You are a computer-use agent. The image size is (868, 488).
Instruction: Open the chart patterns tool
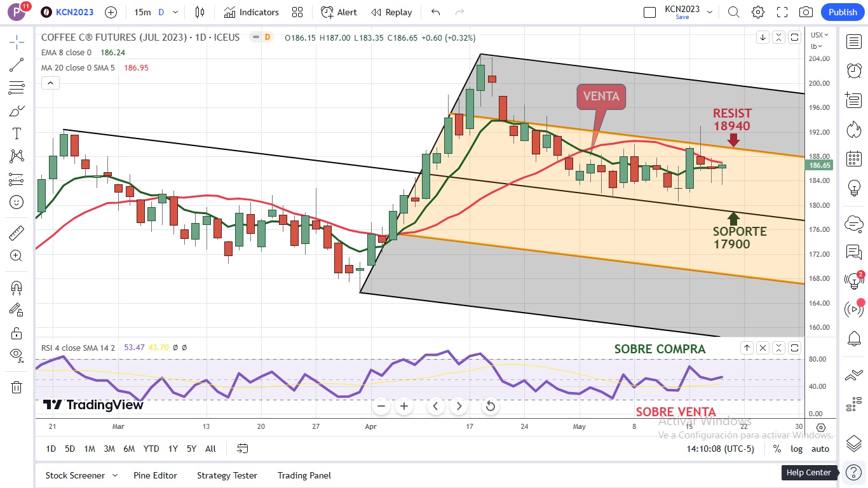tap(17, 156)
